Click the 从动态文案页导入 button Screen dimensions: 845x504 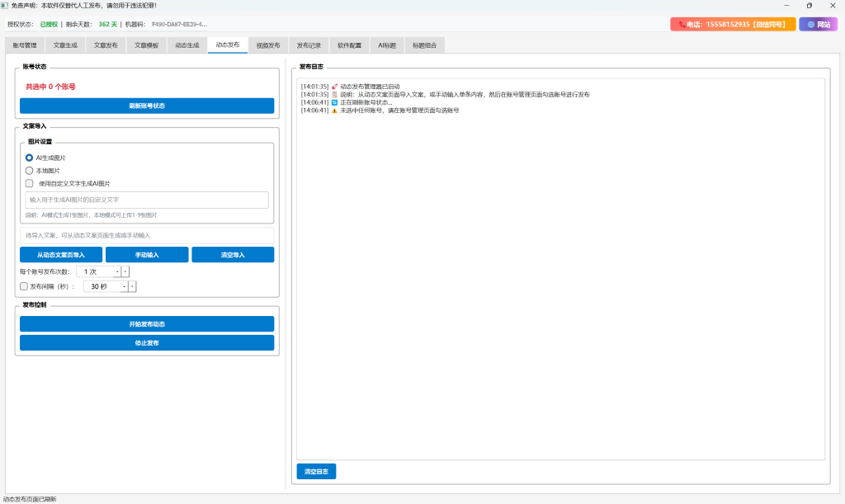61,255
